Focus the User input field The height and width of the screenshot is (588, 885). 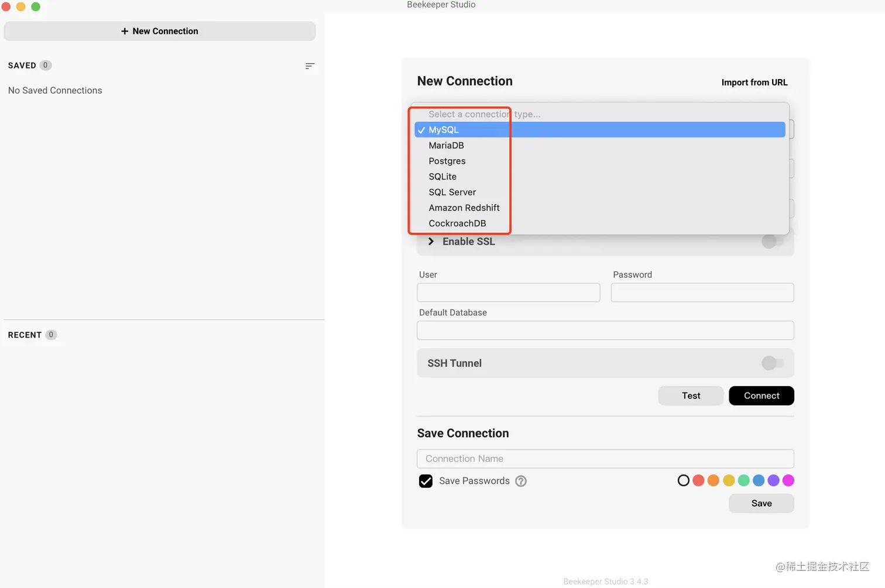tap(509, 293)
